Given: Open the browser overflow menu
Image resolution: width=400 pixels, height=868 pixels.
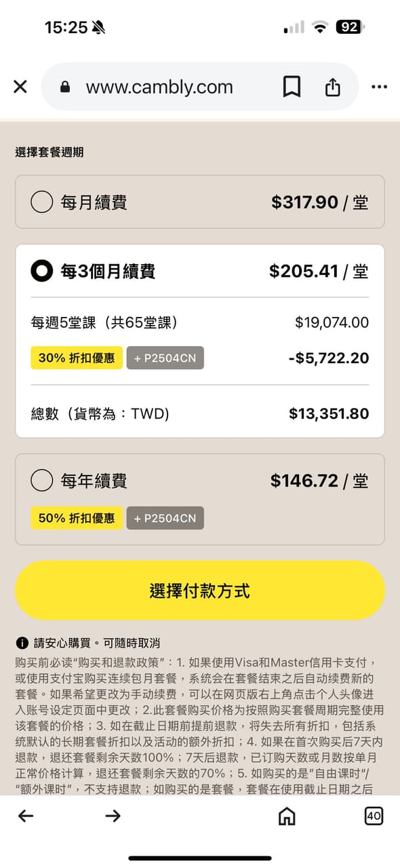Looking at the screenshot, I should tap(379, 86).
